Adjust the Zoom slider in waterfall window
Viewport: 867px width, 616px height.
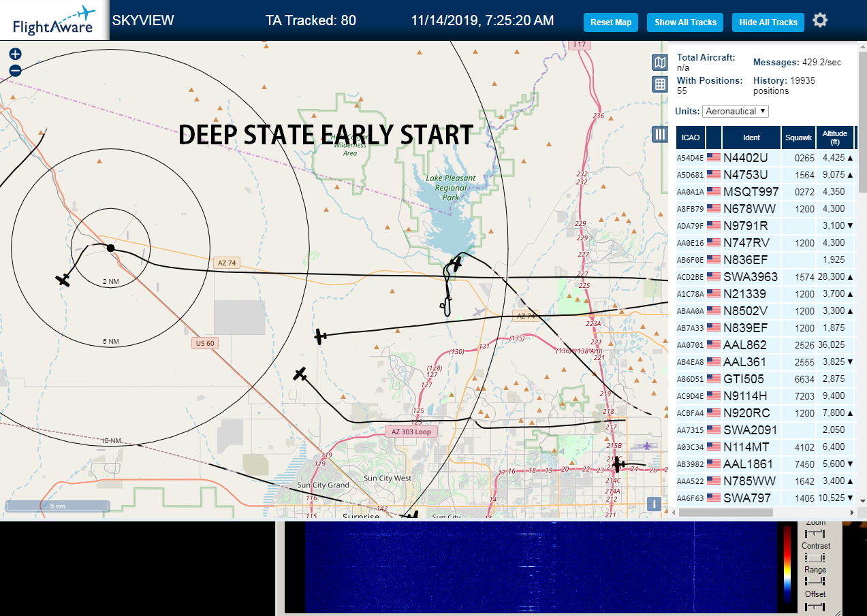tap(815, 534)
